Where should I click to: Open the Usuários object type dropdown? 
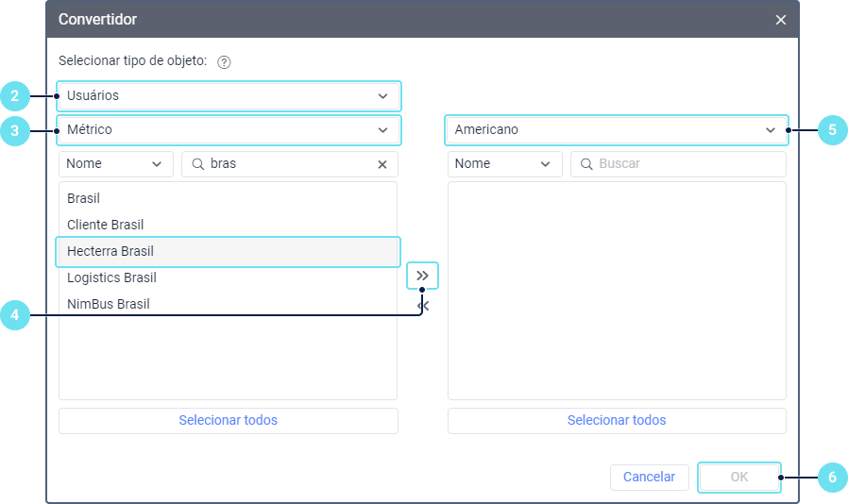coord(229,96)
